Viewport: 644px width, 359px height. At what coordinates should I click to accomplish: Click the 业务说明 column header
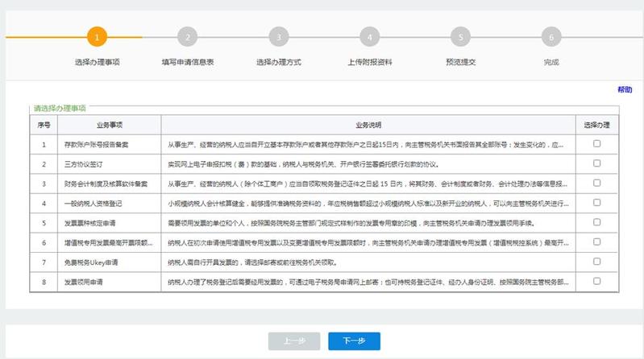pos(368,125)
